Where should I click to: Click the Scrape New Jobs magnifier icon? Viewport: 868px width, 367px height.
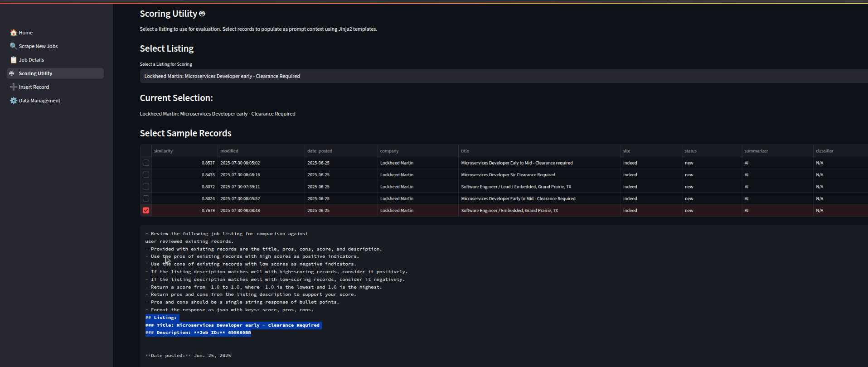tap(14, 46)
